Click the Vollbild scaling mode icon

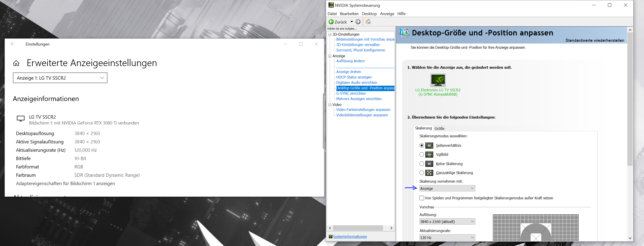coord(429,154)
